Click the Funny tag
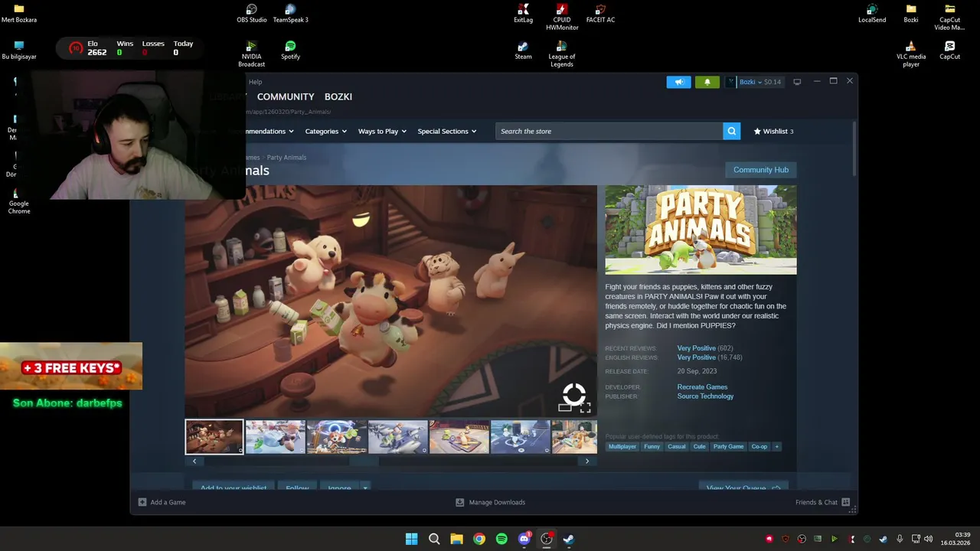This screenshot has height=551, width=980. (652, 446)
